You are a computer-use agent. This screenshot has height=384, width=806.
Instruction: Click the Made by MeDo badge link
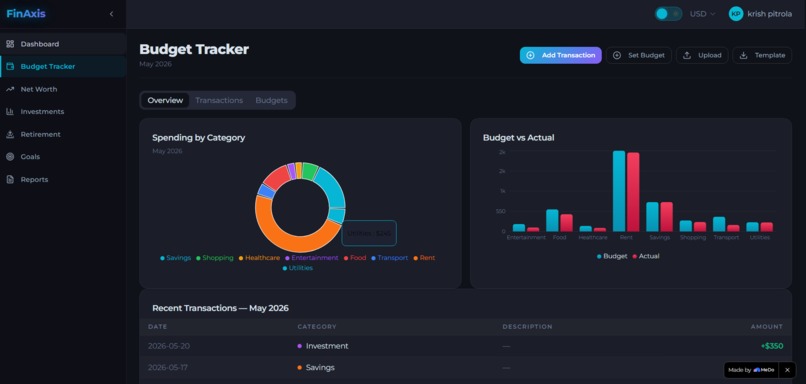[x=751, y=370]
